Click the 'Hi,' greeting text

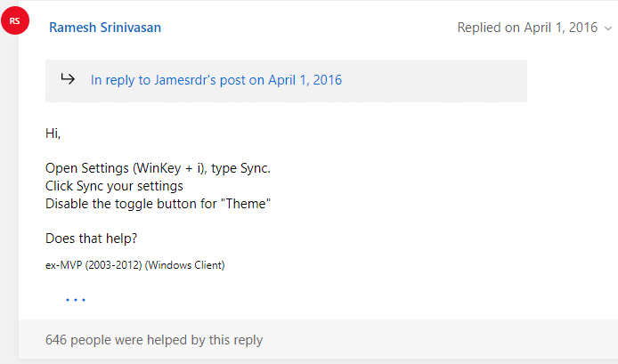pos(53,133)
